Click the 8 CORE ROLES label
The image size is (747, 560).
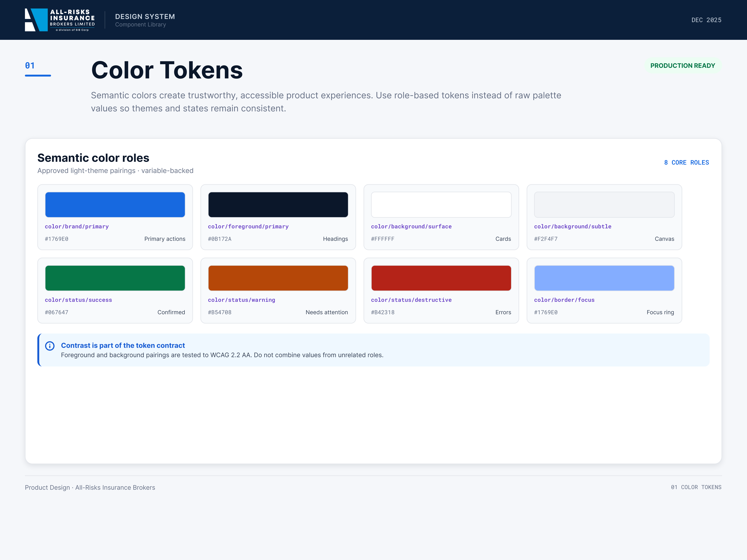pos(687,162)
